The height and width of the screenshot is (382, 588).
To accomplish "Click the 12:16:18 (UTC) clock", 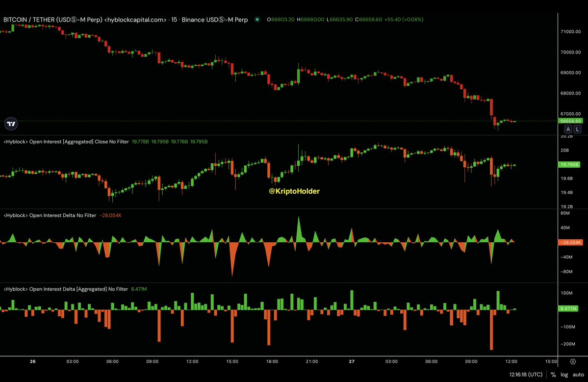I will [x=526, y=375].
